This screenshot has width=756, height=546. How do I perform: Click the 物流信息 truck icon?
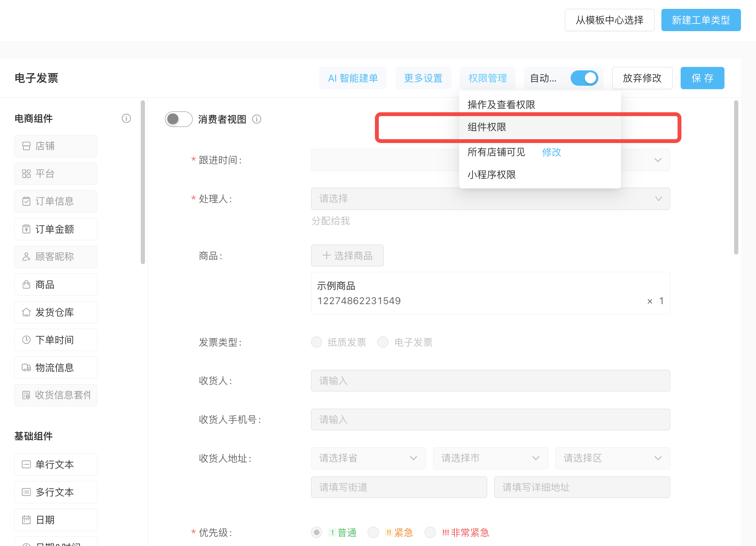point(26,368)
